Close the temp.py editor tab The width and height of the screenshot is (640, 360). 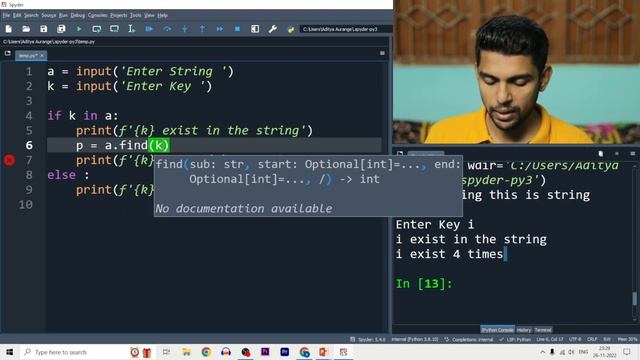[42, 56]
